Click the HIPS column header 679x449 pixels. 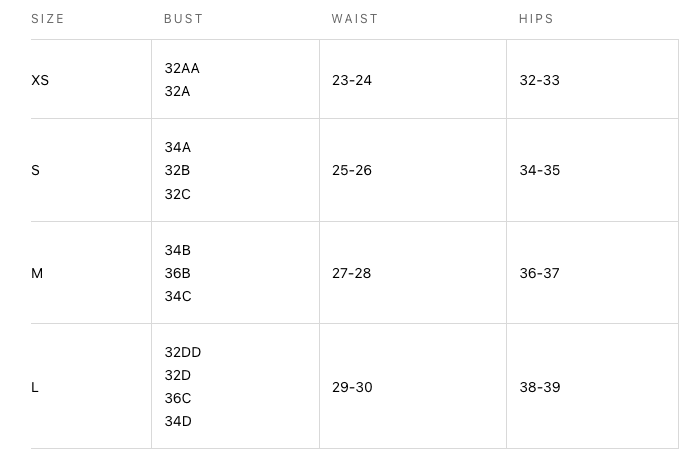pos(536,19)
